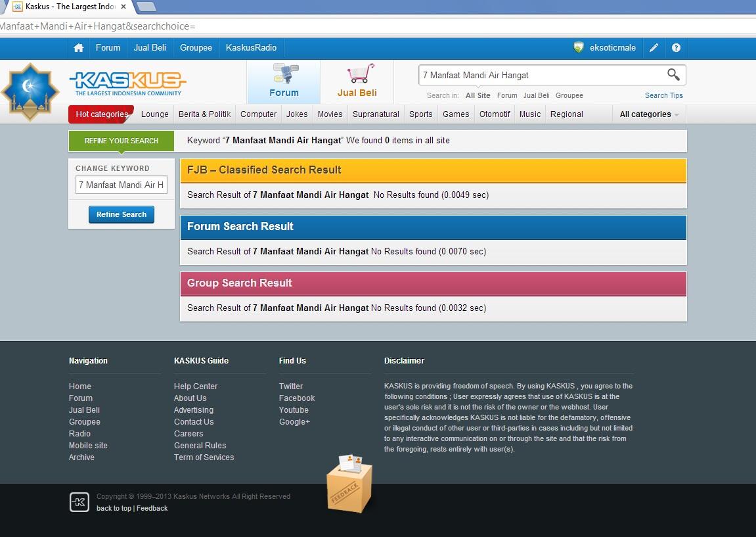Open footer Archive link
Image resolution: width=756 pixels, height=537 pixels.
[x=81, y=457]
